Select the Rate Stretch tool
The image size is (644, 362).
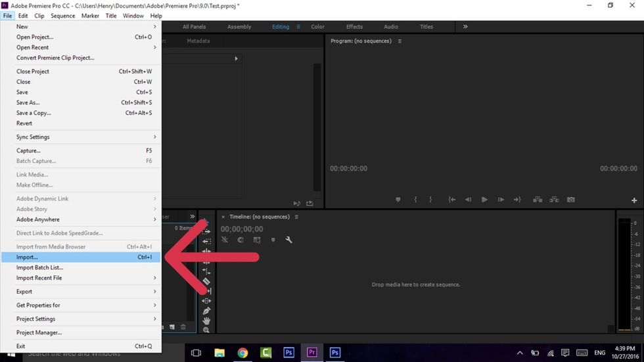[x=206, y=271]
